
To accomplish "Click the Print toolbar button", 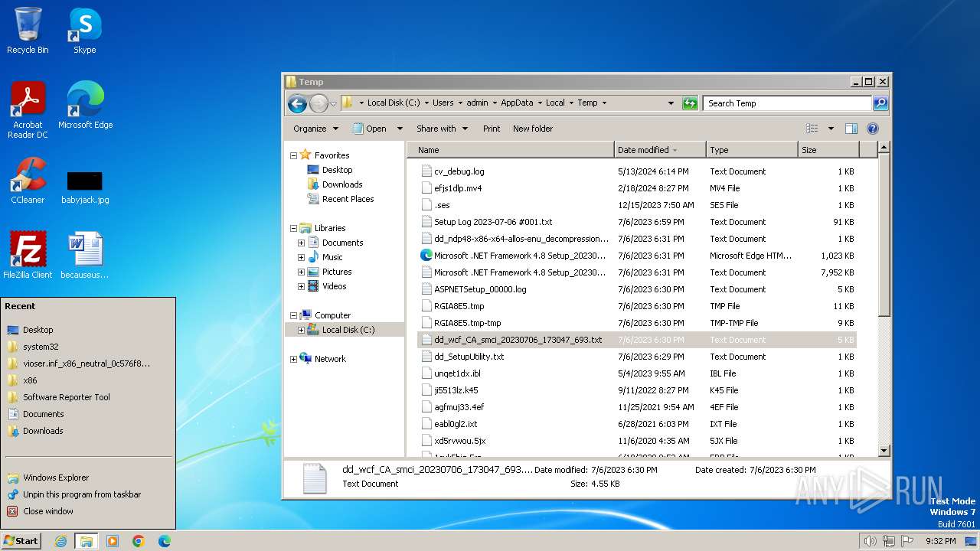I will pyautogui.click(x=492, y=129).
